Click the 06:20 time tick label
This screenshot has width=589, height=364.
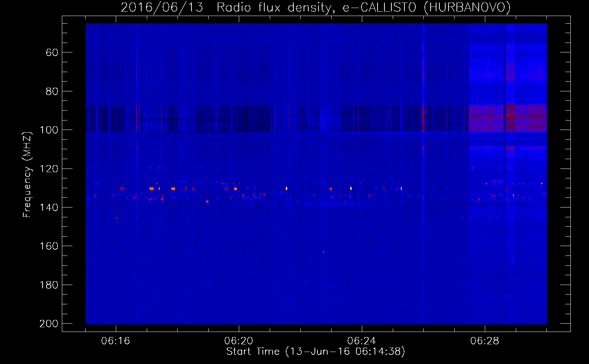(x=239, y=341)
